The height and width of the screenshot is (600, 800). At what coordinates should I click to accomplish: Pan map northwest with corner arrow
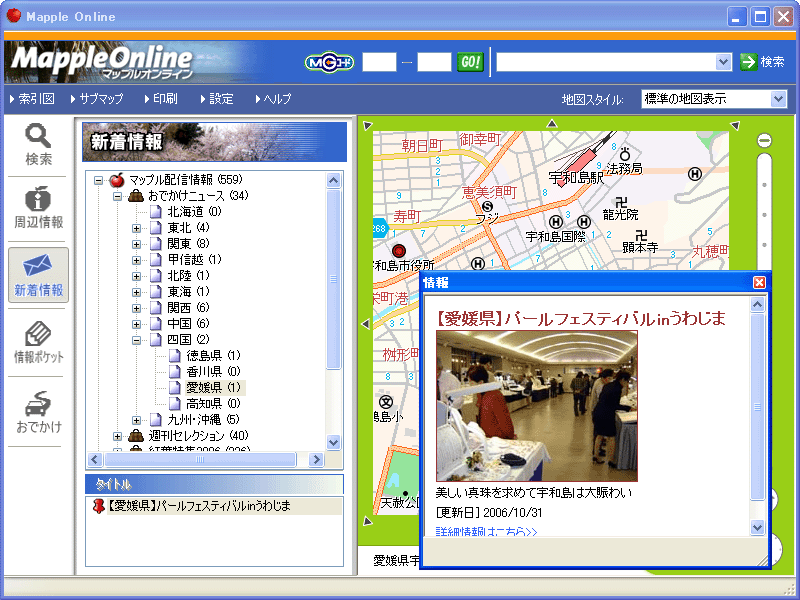click(x=368, y=126)
